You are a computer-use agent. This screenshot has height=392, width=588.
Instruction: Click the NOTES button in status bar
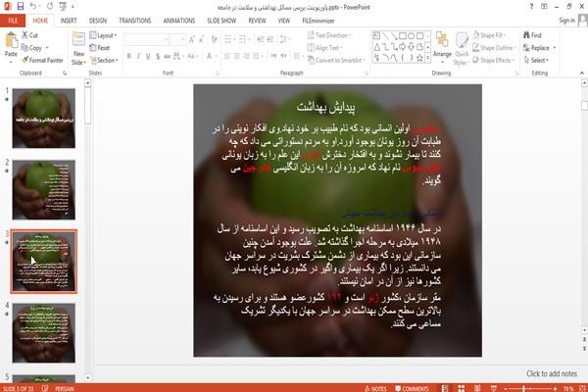click(x=375, y=388)
